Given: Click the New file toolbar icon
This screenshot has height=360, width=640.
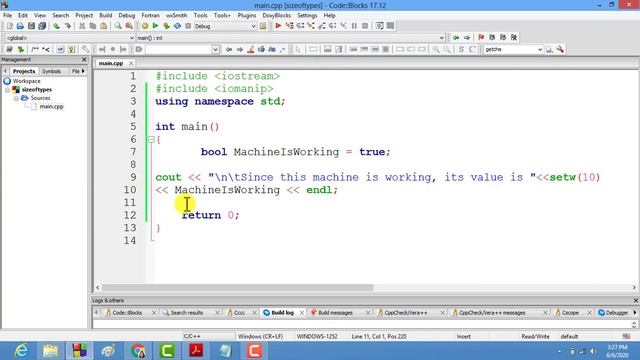Looking at the screenshot, I should (9, 26).
